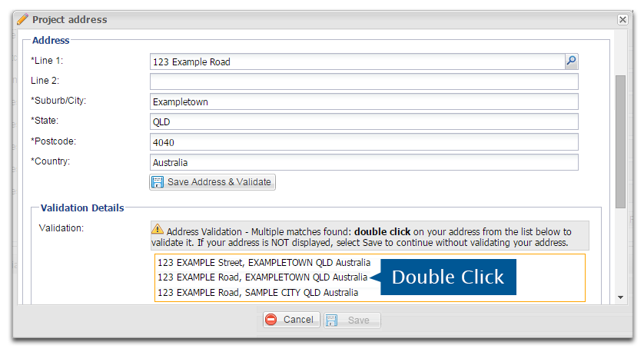Click into the empty Line 2 field

[364, 81]
